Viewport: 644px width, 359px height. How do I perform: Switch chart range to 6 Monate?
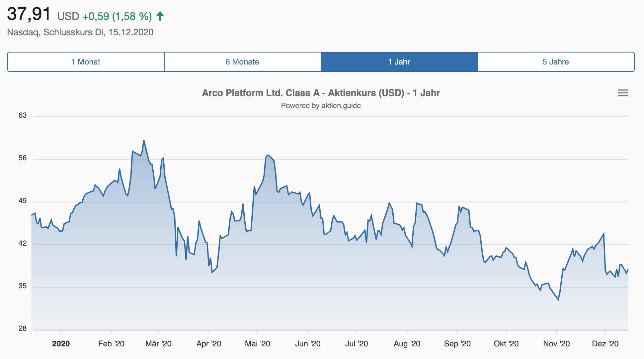click(243, 62)
